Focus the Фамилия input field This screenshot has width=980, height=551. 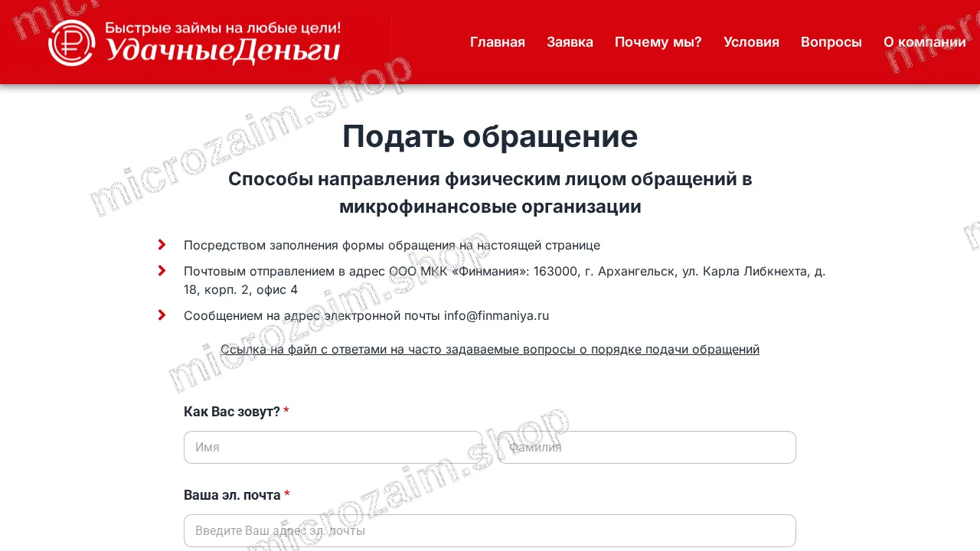pyautogui.click(x=647, y=447)
